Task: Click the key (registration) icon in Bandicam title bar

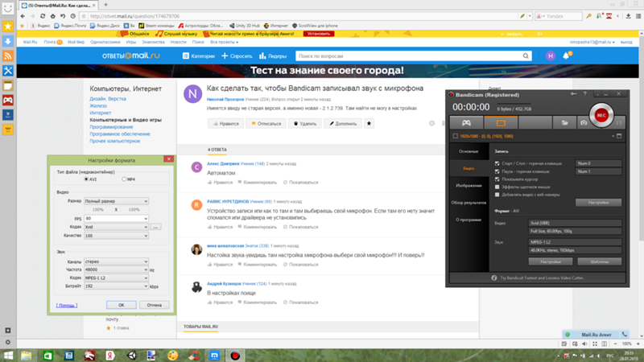Action: (573, 94)
